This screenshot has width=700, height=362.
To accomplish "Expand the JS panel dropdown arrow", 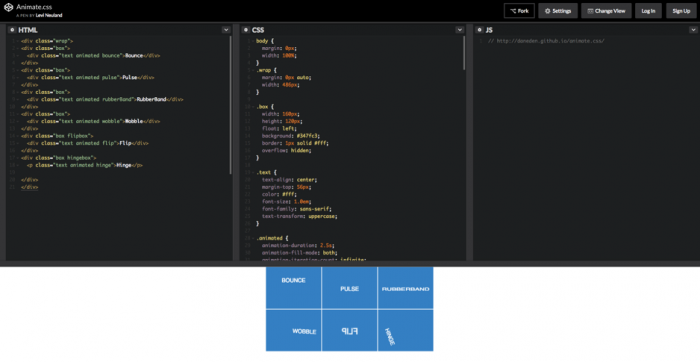I will point(693,30).
